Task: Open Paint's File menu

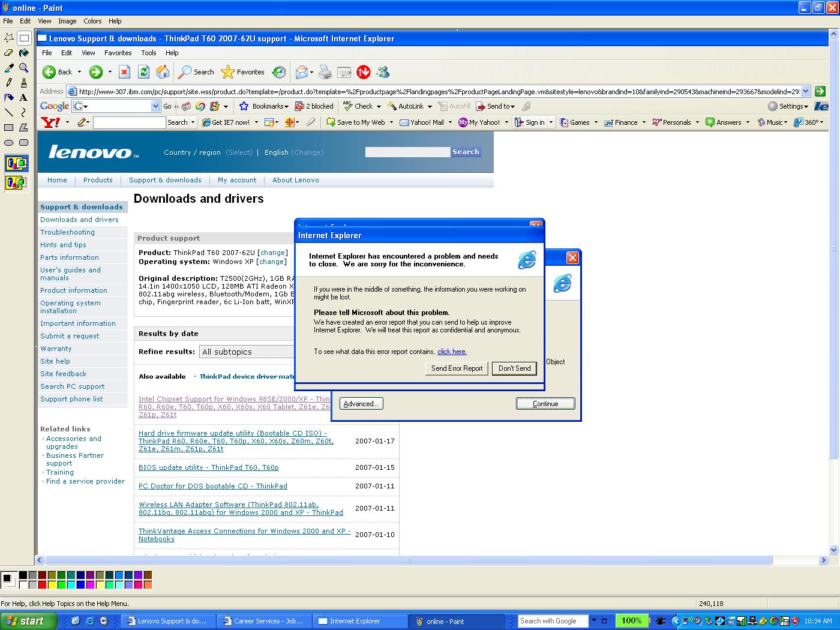Action: 8,21
